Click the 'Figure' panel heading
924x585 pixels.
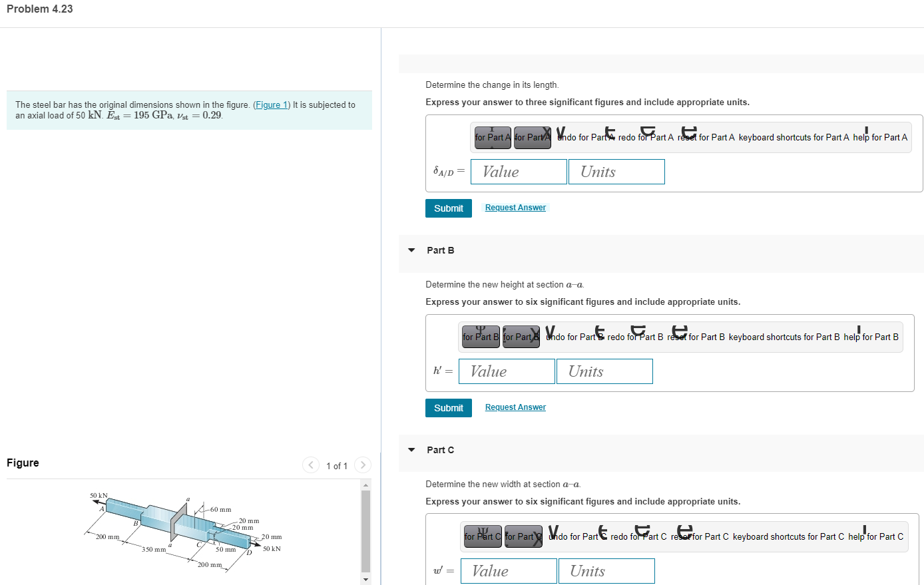click(x=23, y=463)
